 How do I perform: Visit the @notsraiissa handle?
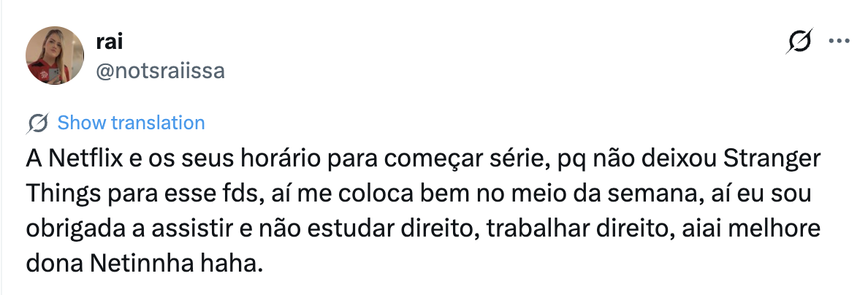point(161,71)
